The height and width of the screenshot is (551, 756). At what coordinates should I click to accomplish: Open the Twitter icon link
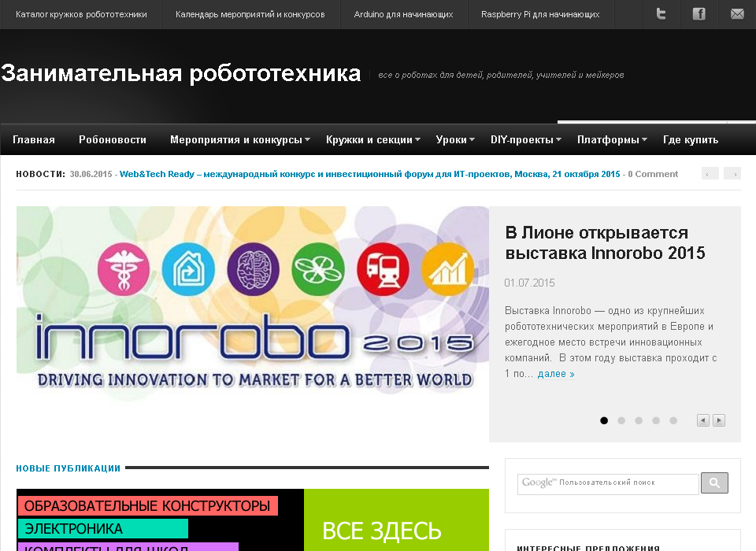(661, 14)
